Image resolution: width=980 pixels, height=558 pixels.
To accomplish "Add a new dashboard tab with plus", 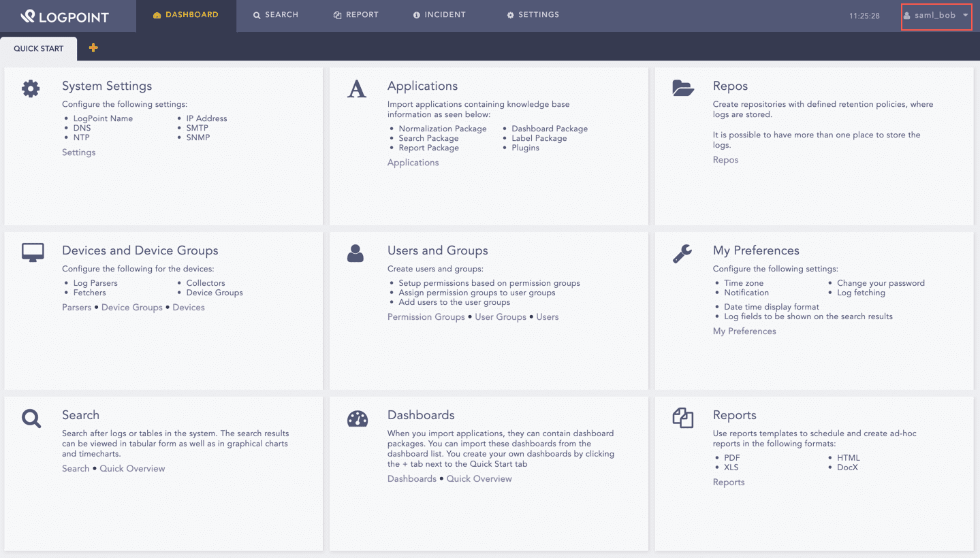I will 93,48.
